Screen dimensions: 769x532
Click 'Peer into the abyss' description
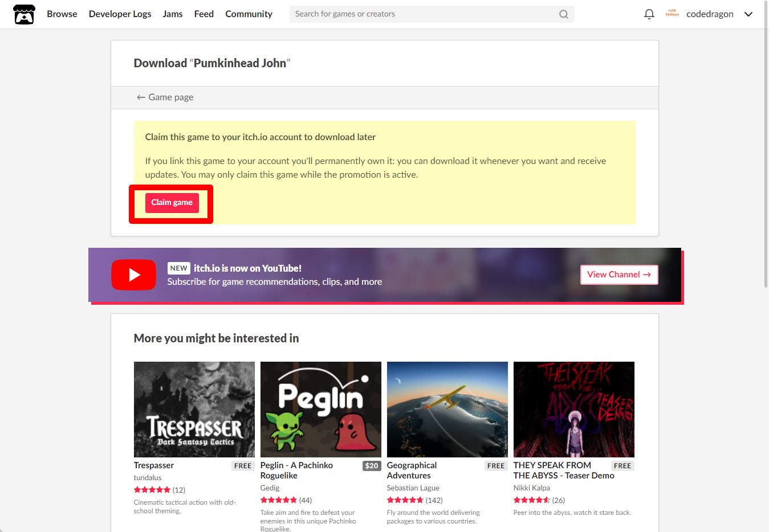coord(572,513)
